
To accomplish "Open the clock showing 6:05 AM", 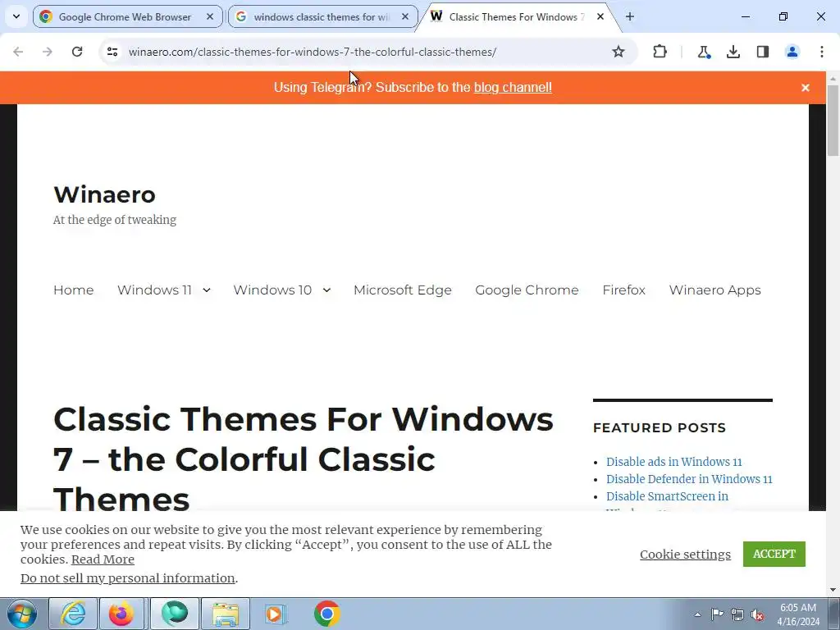I will tap(798, 614).
